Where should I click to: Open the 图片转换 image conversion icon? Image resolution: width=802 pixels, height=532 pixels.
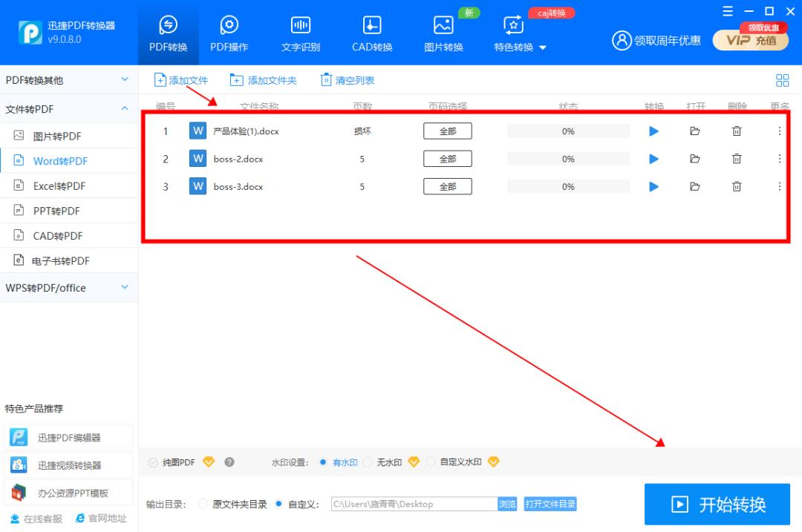coord(443,31)
